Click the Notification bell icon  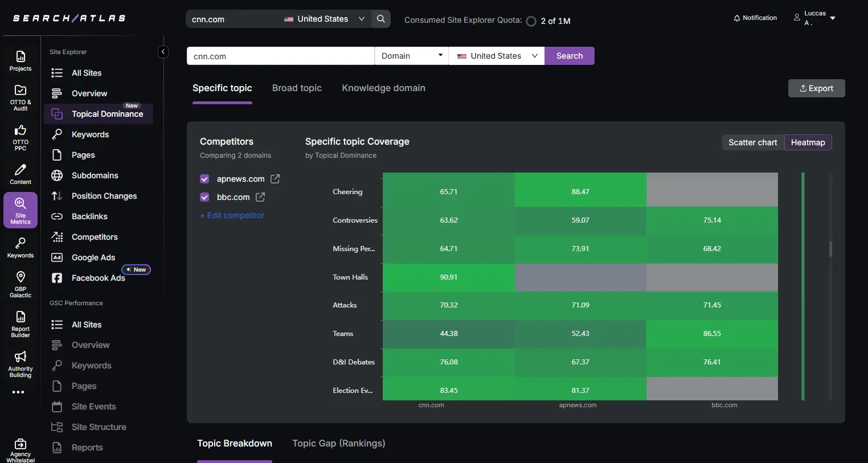(737, 18)
